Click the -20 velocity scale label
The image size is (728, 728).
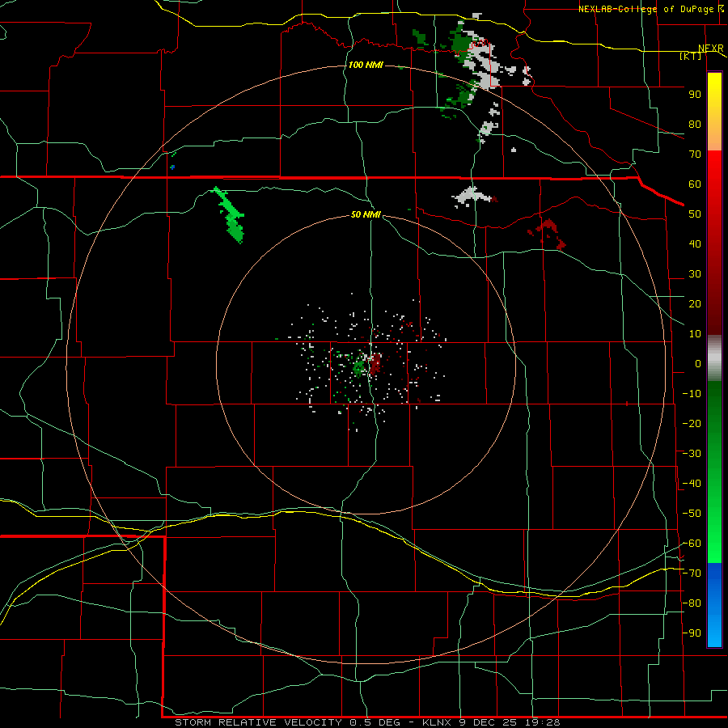click(x=692, y=424)
